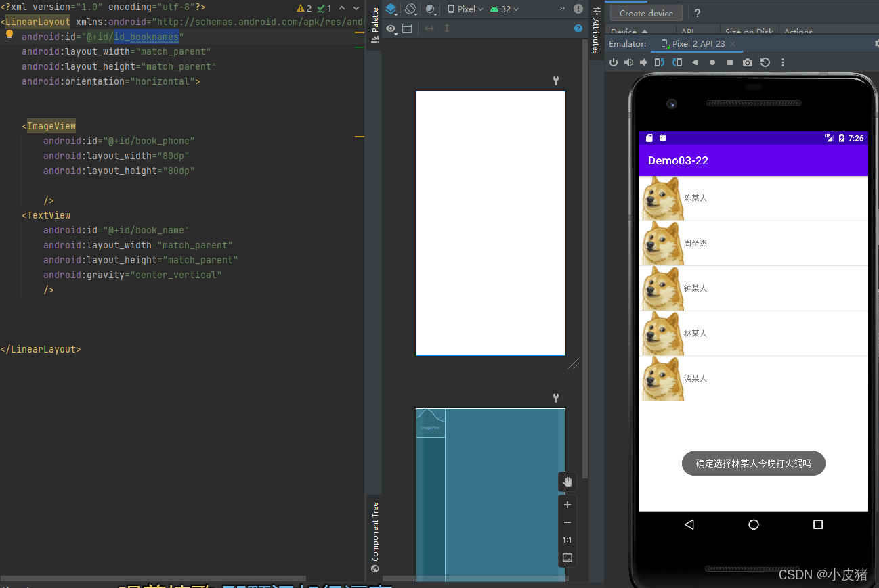This screenshot has height=588, width=879.
Task: Toggle view options eye icon
Action: [x=391, y=28]
